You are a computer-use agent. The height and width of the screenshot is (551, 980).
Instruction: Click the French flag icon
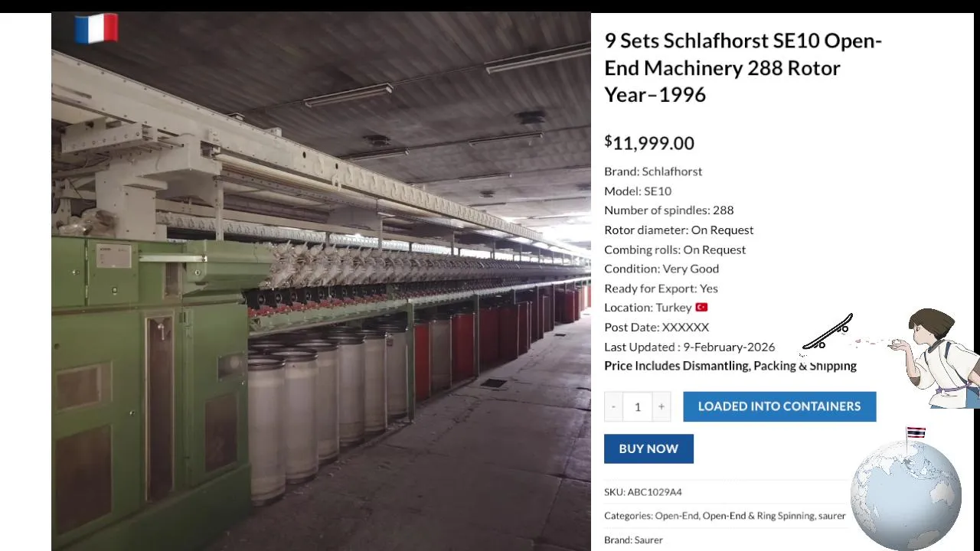96,29
